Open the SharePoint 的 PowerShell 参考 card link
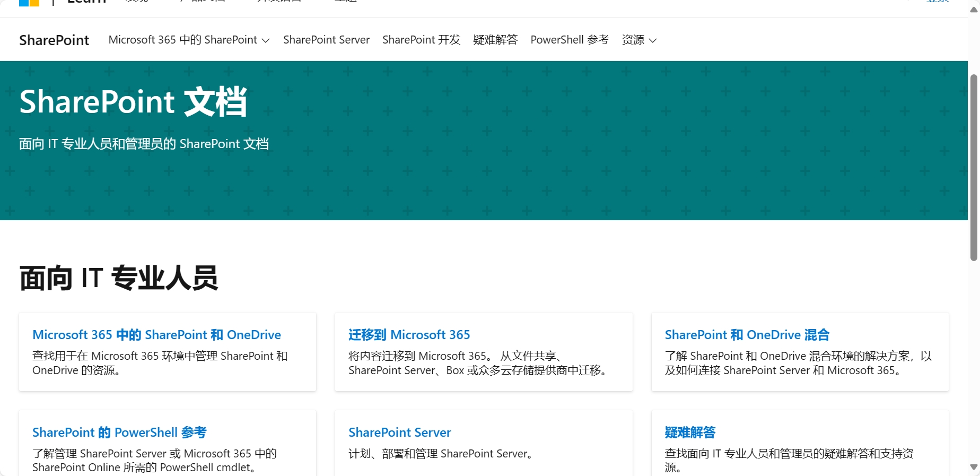This screenshot has width=980, height=476. [119, 432]
